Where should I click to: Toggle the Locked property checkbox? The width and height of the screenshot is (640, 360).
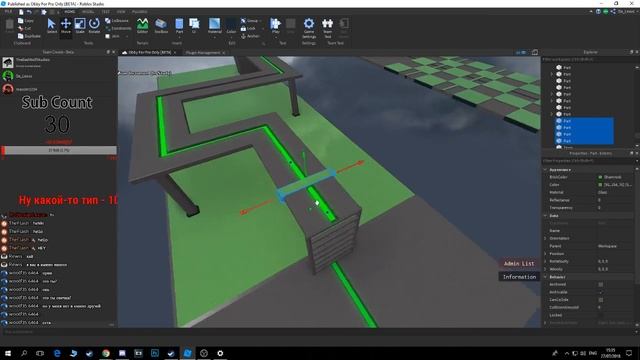(x=600, y=315)
